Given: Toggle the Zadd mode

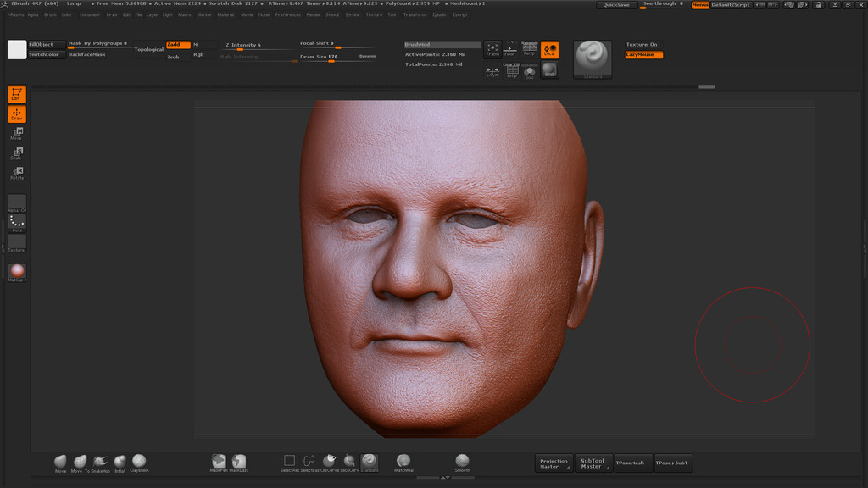Looking at the screenshot, I should [178, 44].
